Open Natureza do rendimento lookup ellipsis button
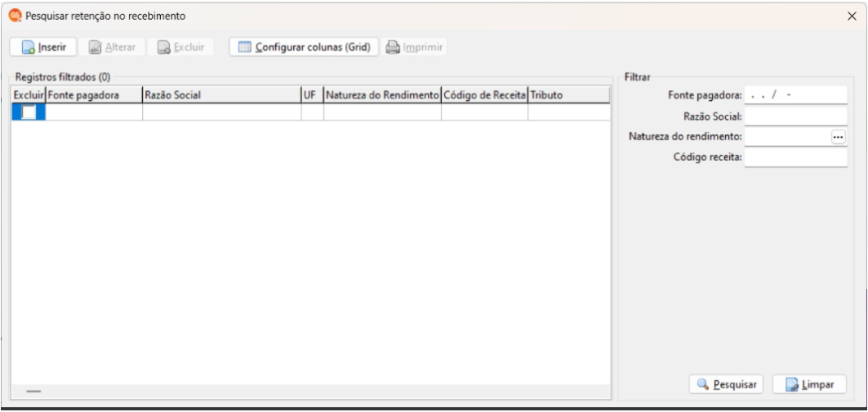This screenshot has width=868, height=412. [838, 136]
